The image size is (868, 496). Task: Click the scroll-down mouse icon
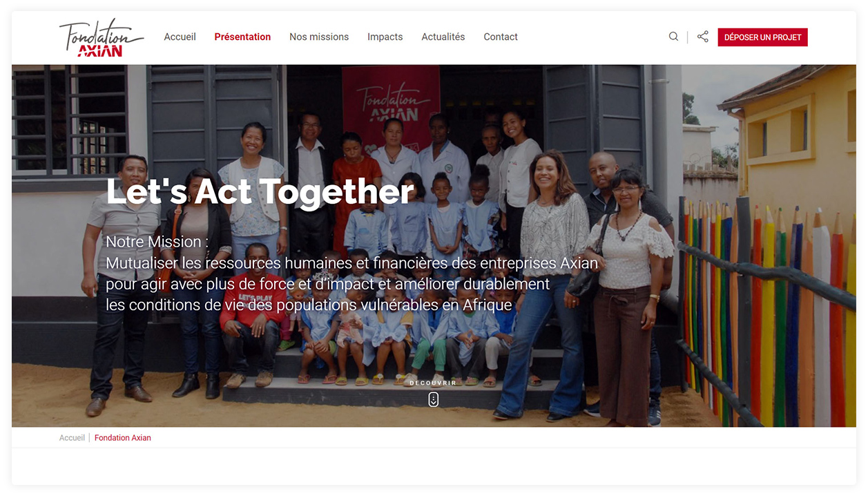pyautogui.click(x=433, y=399)
